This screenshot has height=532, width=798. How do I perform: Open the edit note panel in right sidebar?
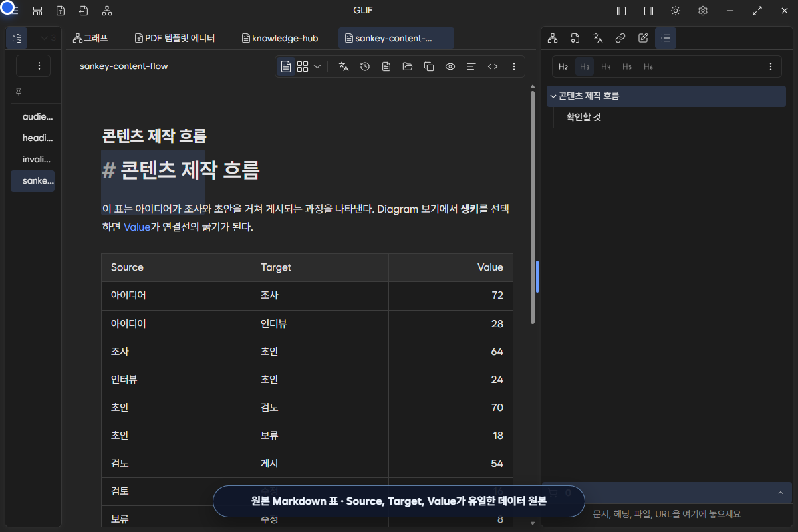(643, 38)
